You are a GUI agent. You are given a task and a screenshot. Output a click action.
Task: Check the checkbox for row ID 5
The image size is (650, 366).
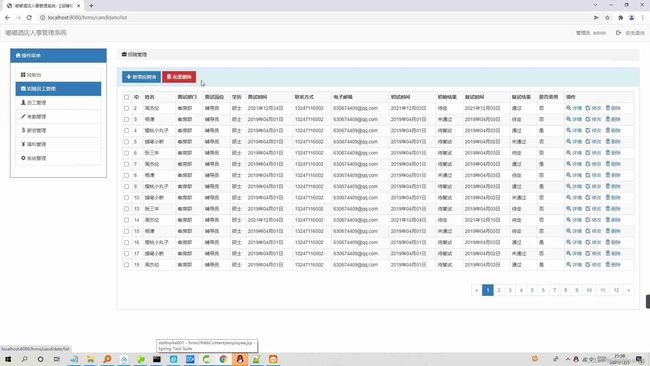(x=126, y=142)
